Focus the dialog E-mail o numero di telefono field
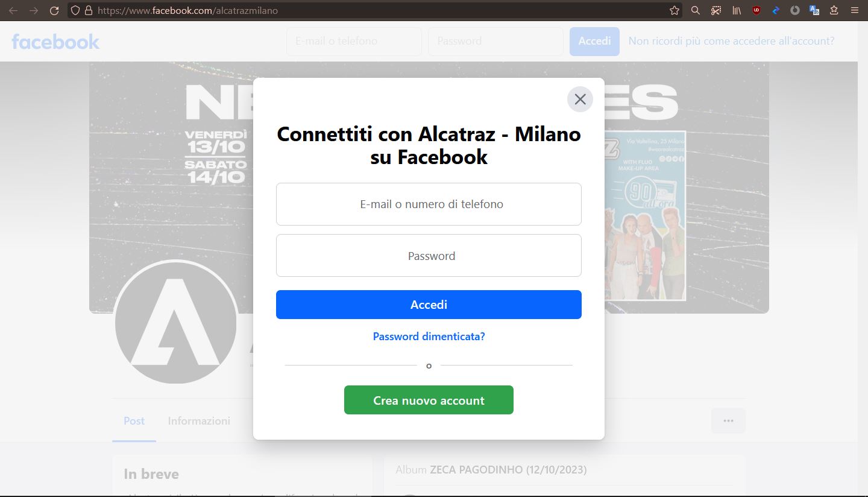This screenshot has width=868, height=497. tap(429, 204)
